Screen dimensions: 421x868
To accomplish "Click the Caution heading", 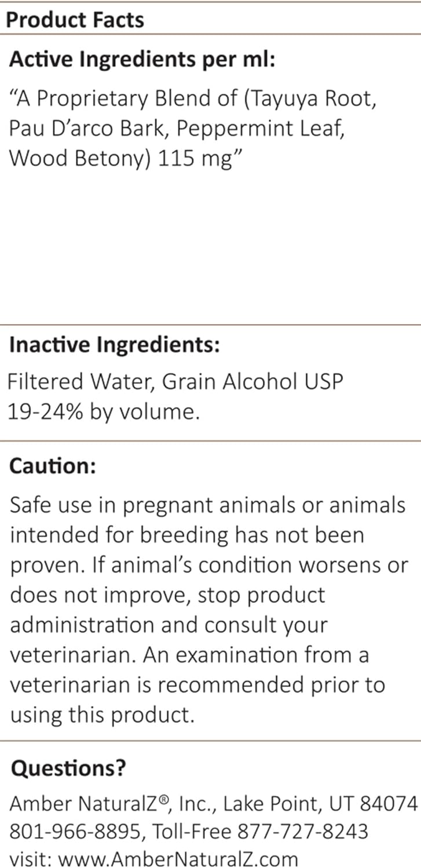I will coord(53,466).
